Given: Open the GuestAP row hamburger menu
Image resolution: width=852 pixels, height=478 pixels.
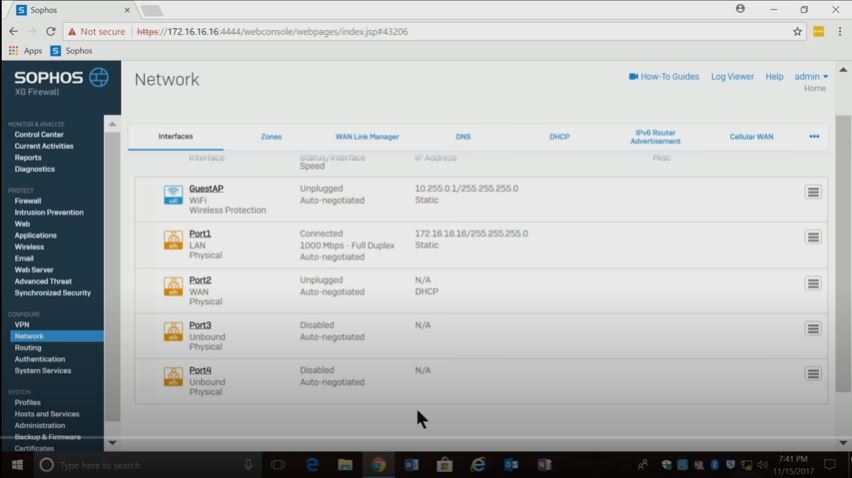Looking at the screenshot, I should coord(813,192).
